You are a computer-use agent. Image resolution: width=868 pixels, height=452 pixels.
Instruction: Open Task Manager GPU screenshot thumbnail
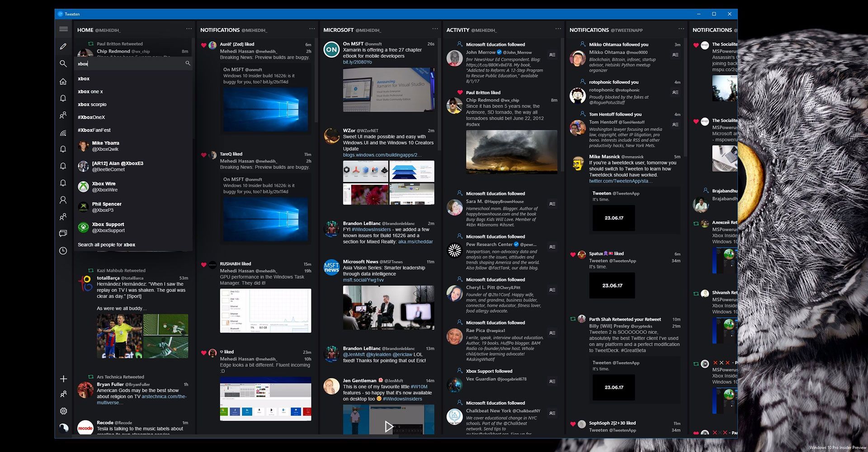[265, 311]
